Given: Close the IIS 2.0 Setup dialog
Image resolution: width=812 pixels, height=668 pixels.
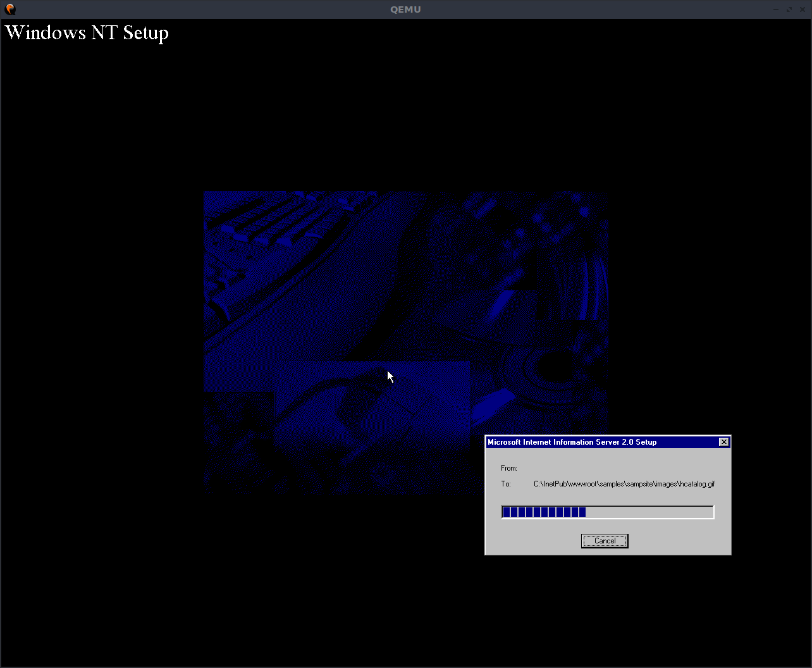Looking at the screenshot, I should click(724, 442).
